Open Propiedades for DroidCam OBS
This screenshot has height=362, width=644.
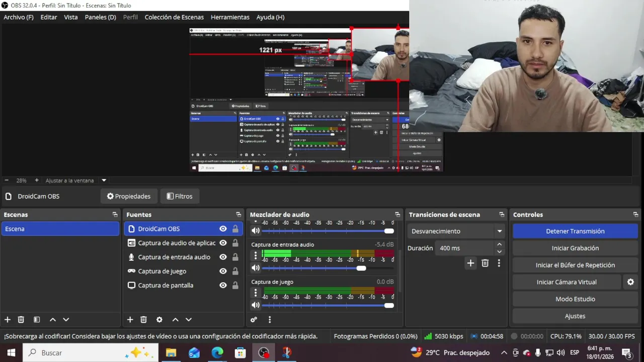(129, 196)
